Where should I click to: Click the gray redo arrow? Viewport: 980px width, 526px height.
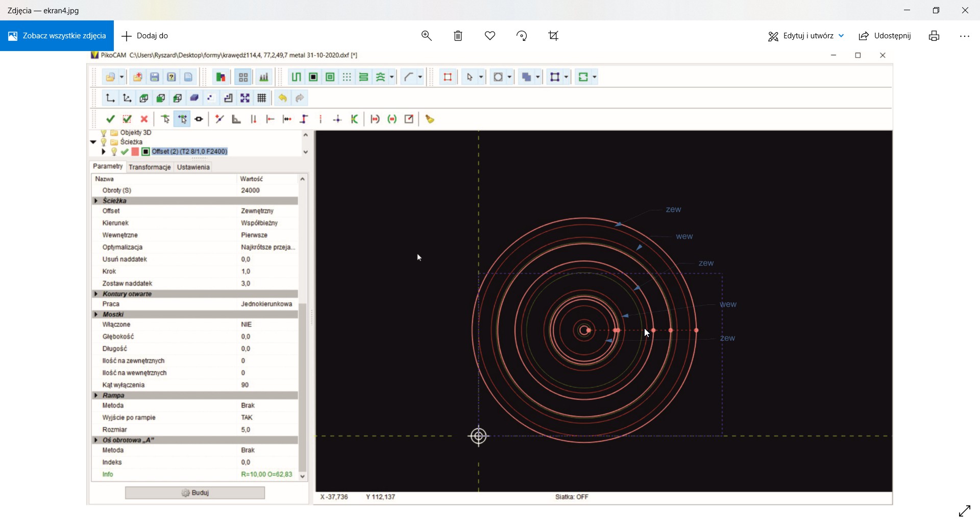point(300,99)
